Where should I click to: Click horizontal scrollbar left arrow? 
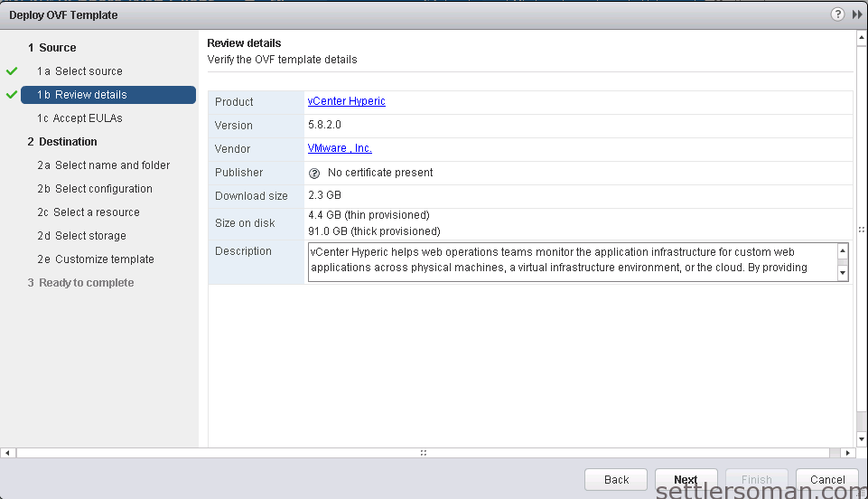[8, 453]
